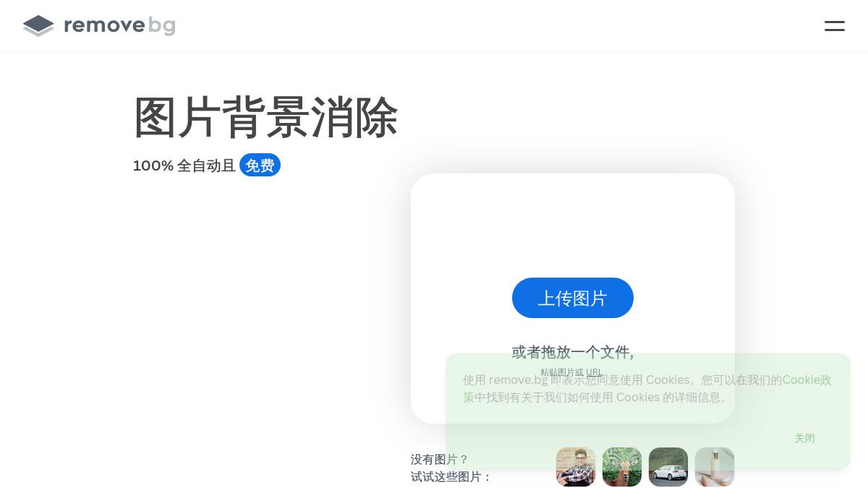This screenshot has height=488, width=868.
Task: Click the 没有图片？ label
Action: point(440,459)
